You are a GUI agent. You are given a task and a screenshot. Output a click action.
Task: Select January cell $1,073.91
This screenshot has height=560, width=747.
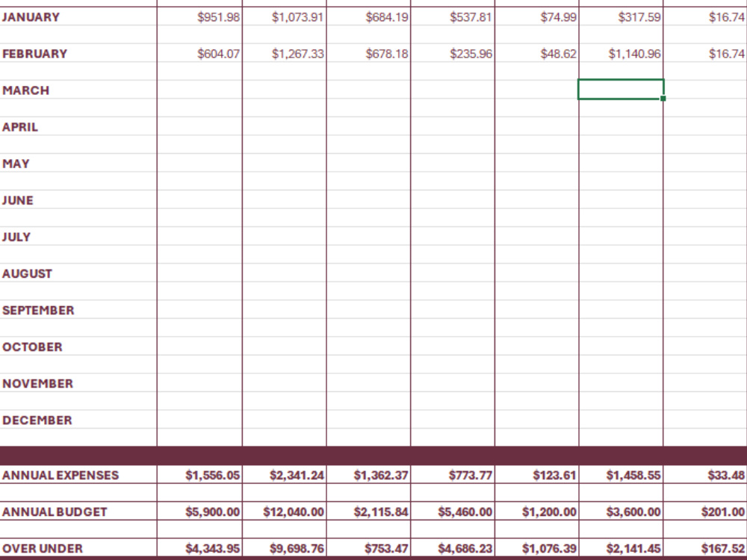[285, 17]
